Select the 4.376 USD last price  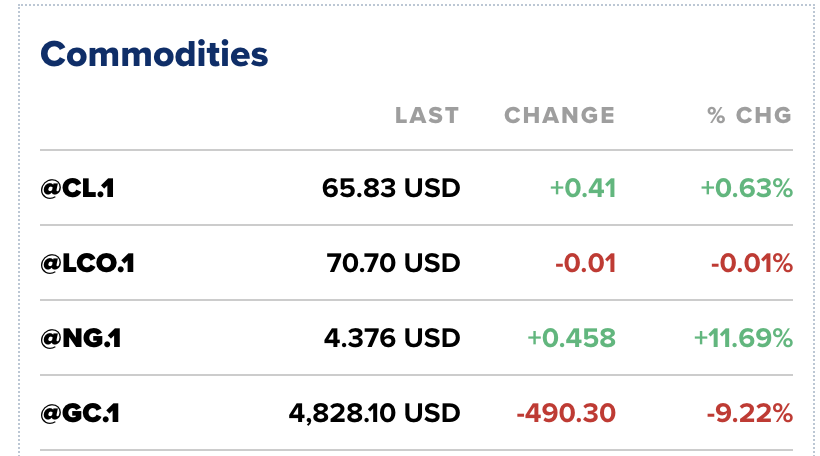pos(392,338)
